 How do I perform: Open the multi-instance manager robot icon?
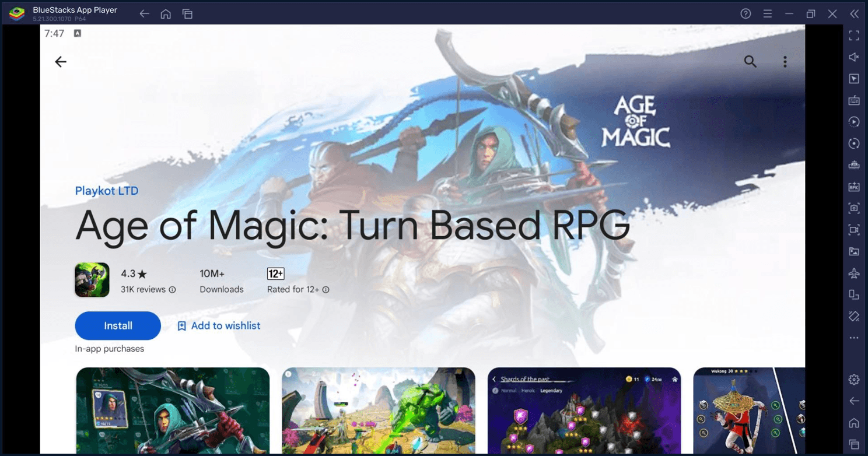tap(854, 165)
